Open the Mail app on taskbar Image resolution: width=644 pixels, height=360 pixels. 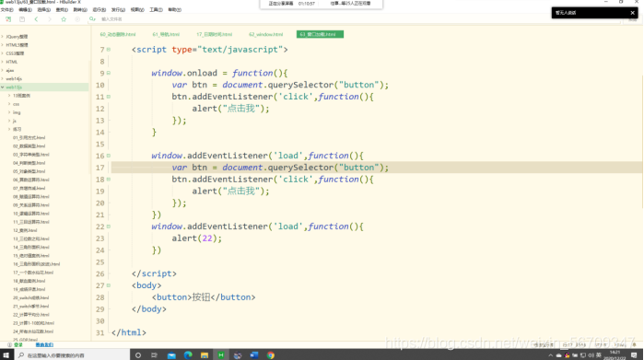(171, 355)
